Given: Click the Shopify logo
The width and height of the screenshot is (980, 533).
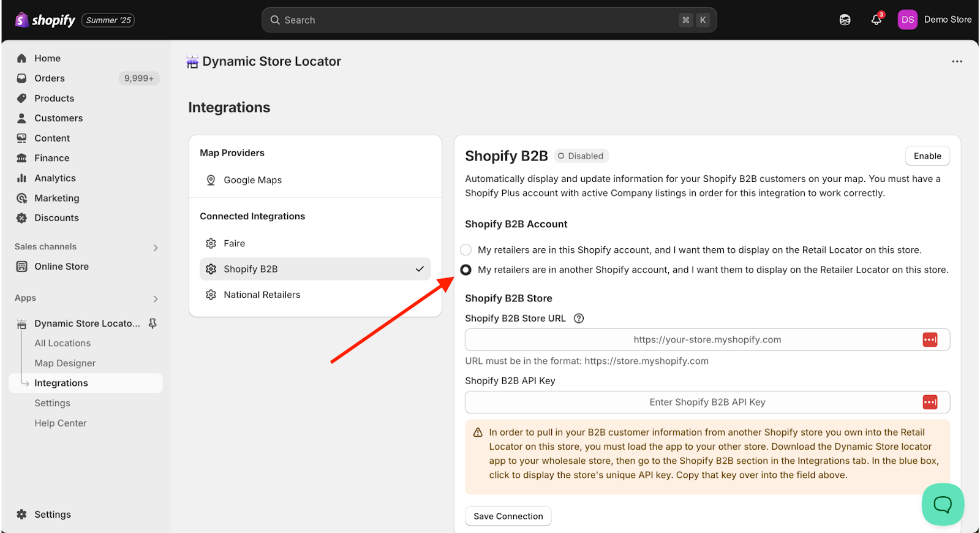Looking at the screenshot, I should click(x=45, y=20).
